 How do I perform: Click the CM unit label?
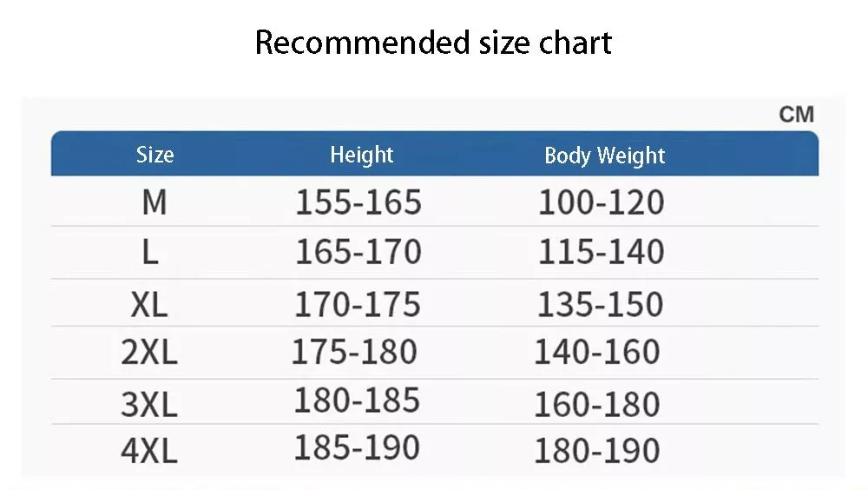click(x=796, y=115)
